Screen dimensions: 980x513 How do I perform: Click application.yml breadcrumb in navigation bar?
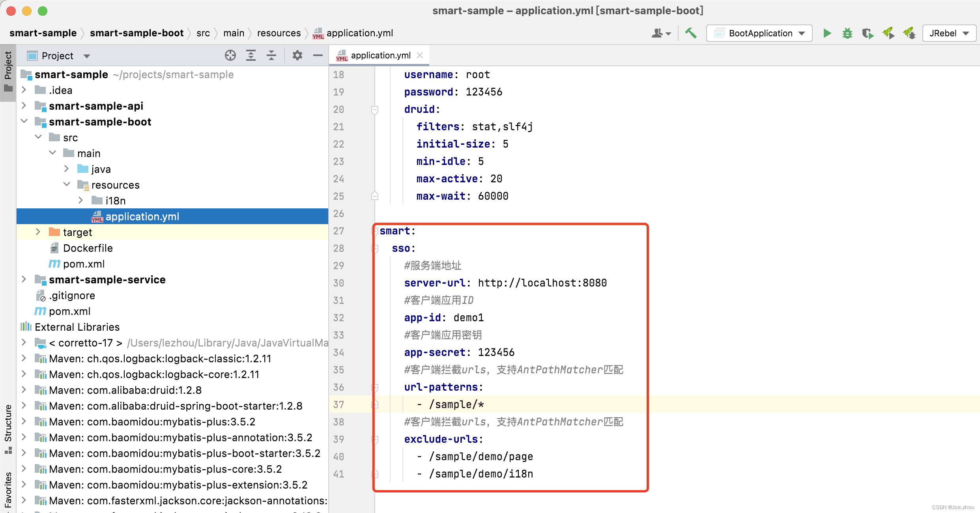coord(353,33)
